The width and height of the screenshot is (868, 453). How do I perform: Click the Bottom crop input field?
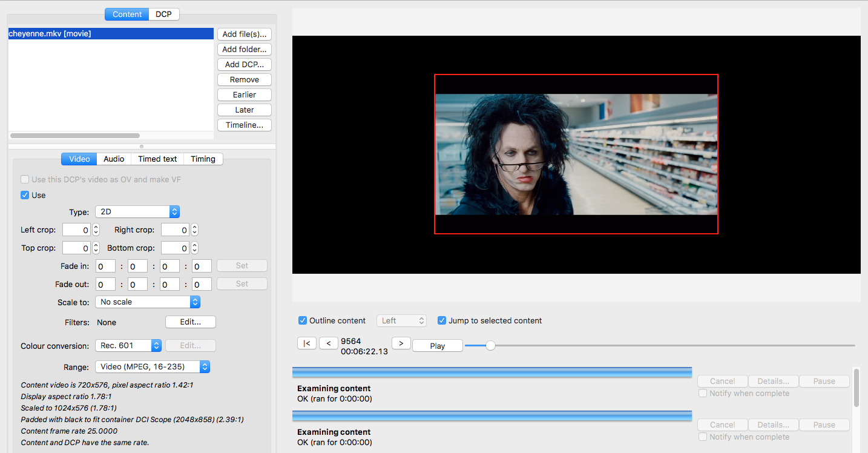[176, 248]
